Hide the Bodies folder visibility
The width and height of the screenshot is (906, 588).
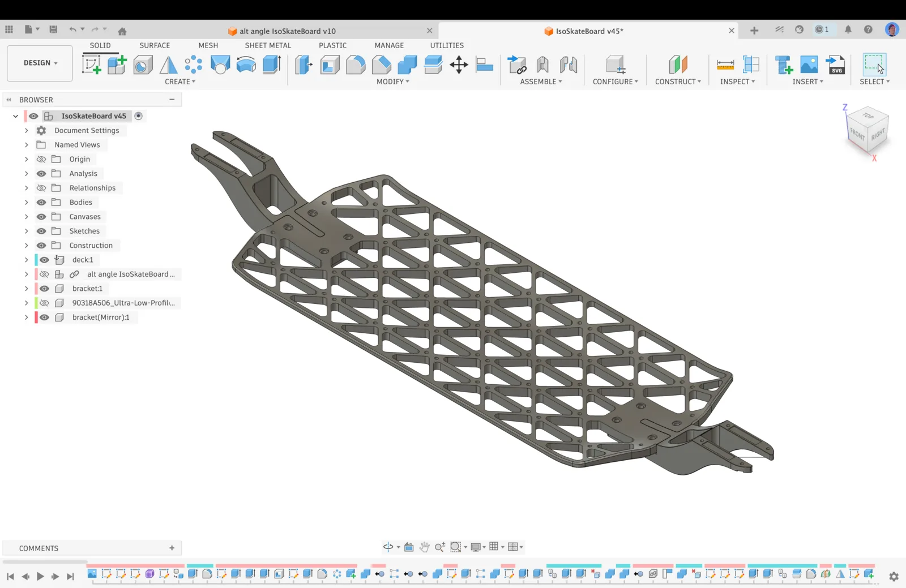[x=41, y=202]
